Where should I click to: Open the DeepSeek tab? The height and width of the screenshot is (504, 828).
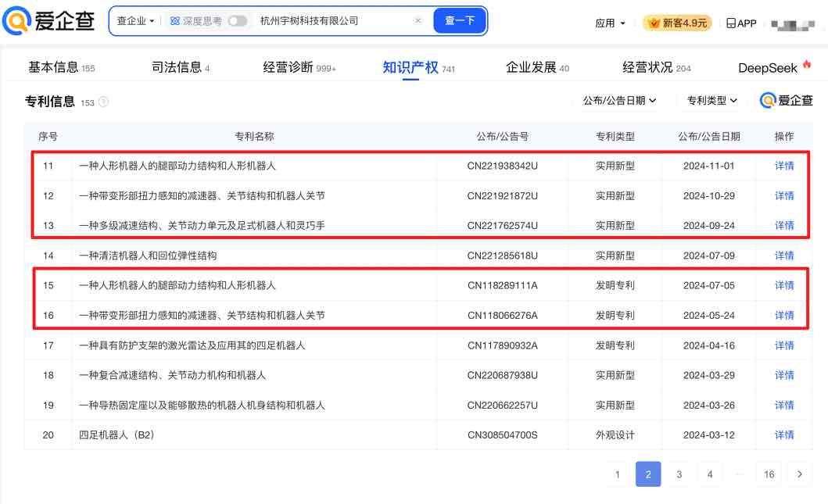[x=774, y=67]
